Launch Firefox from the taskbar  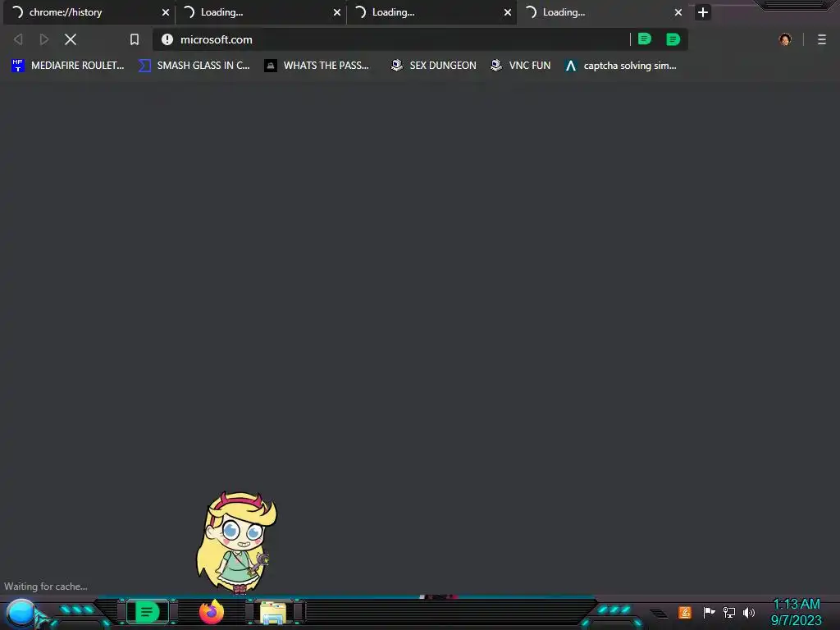[x=211, y=612]
